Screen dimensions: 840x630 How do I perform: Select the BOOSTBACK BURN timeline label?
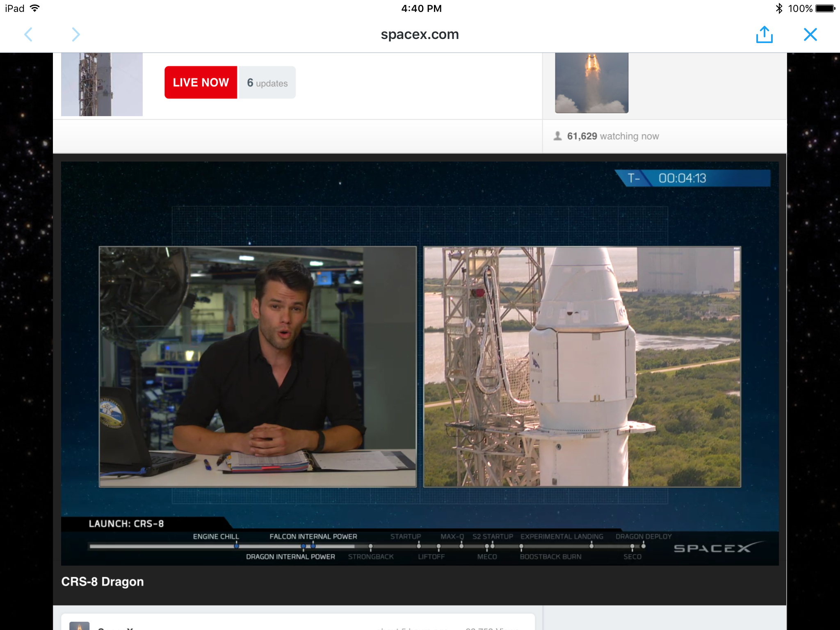click(550, 557)
